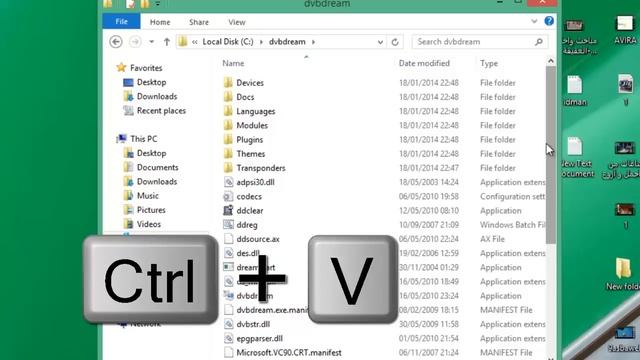640x360 pixels.
Task: Sort by Type column header
Action: point(489,63)
